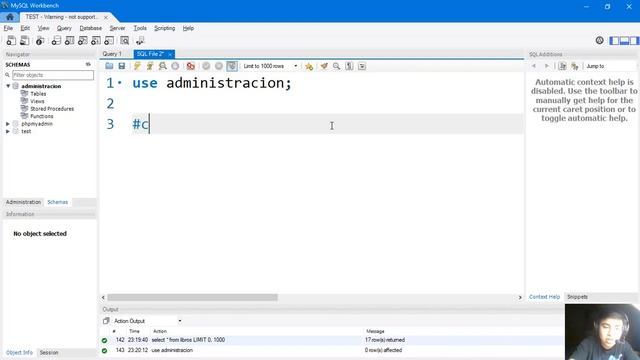Toggle bottom output panel visibility
Image resolution: width=640 pixels, height=360 pixels.
click(624, 40)
